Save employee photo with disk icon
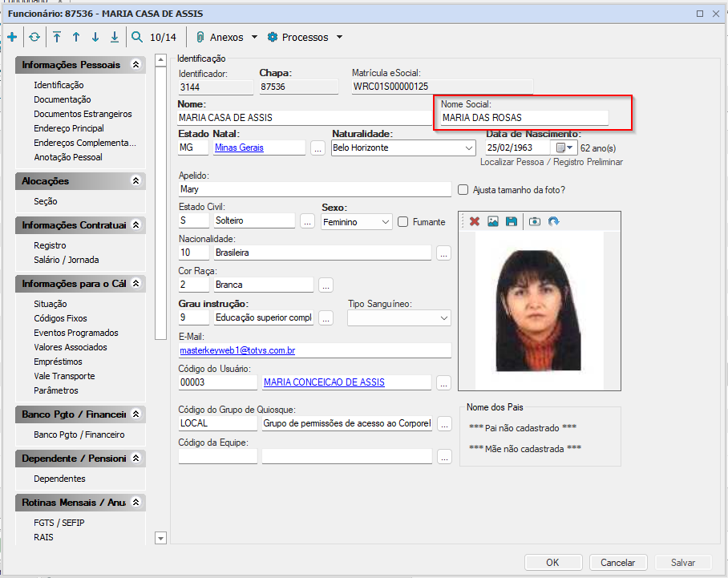The image size is (728, 578). 512,221
